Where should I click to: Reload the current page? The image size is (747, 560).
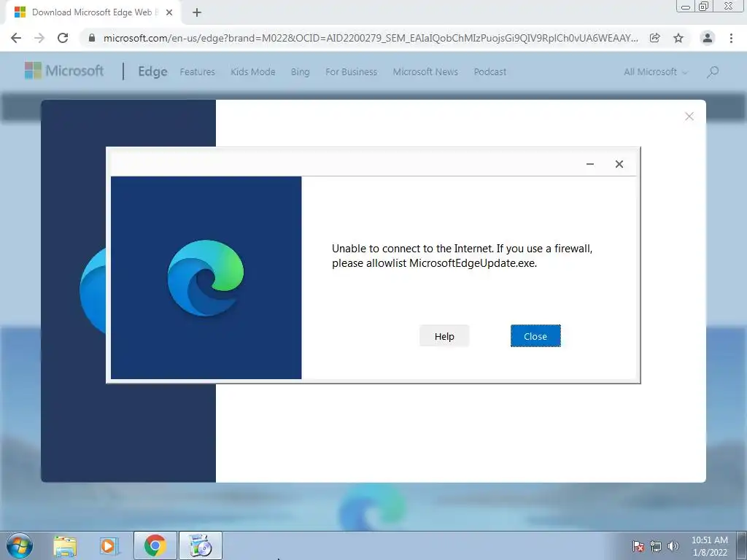click(63, 38)
